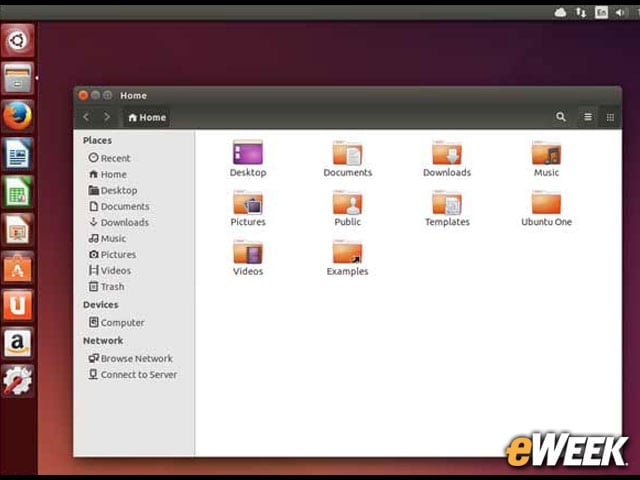Launch LibreOffice Impress from the launcher
The image size is (640, 480).
[18, 230]
